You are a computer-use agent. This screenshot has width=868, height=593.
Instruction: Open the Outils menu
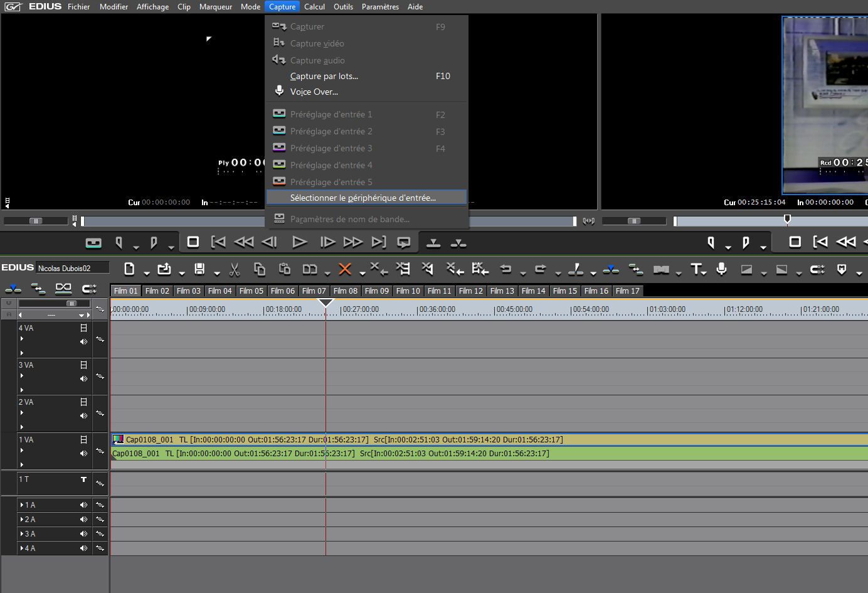[x=343, y=7]
